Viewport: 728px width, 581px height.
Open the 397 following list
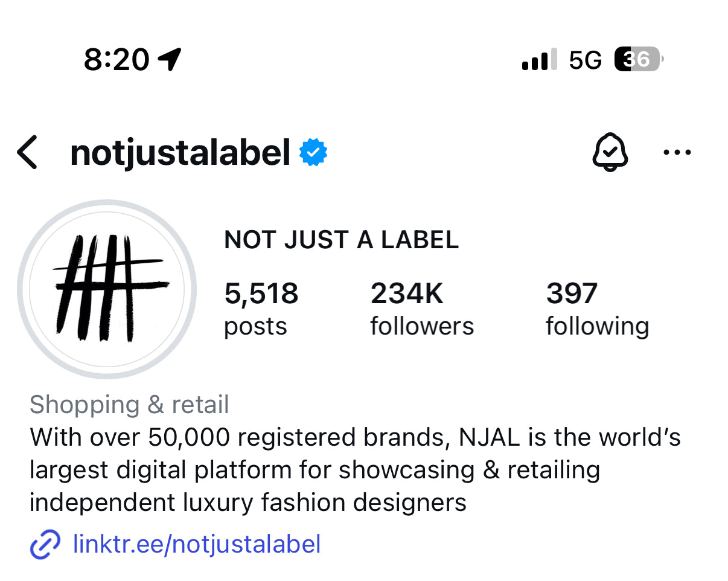tap(597, 309)
